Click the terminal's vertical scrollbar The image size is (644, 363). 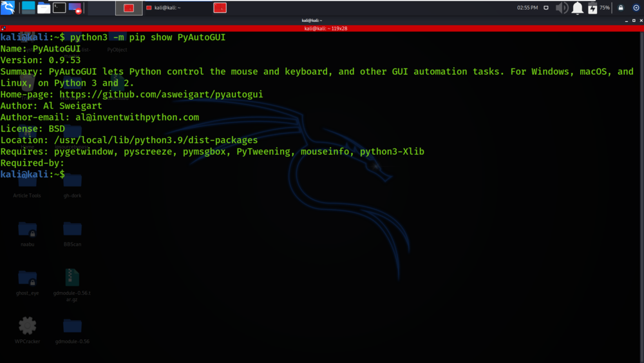pyautogui.click(x=641, y=197)
